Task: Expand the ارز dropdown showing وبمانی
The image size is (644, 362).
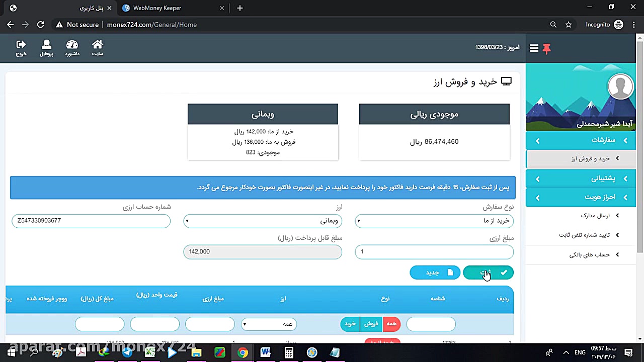Action: [263, 221]
